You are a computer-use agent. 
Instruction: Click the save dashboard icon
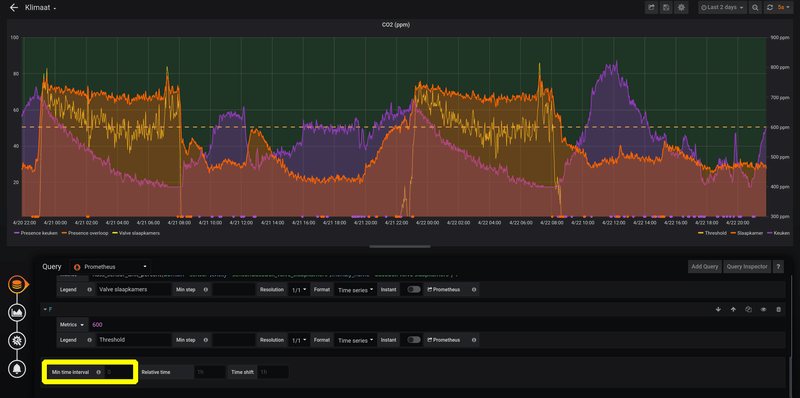coord(666,8)
